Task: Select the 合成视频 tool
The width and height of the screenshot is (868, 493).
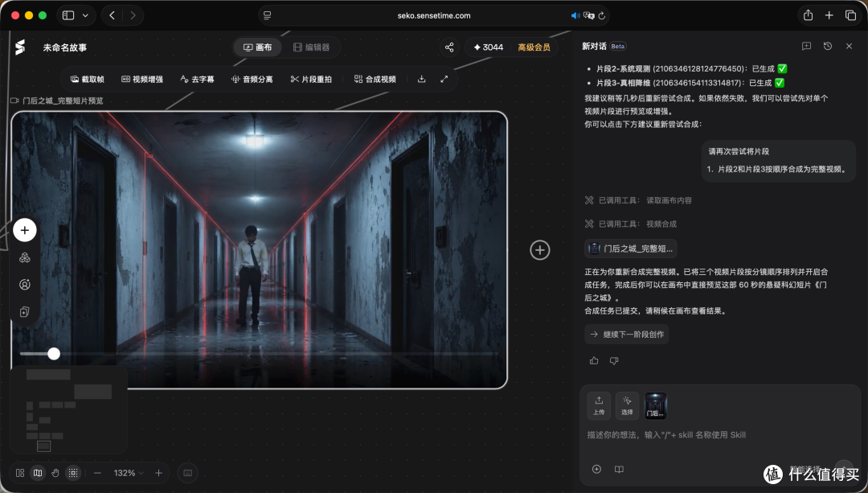Action: (x=375, y=79)
